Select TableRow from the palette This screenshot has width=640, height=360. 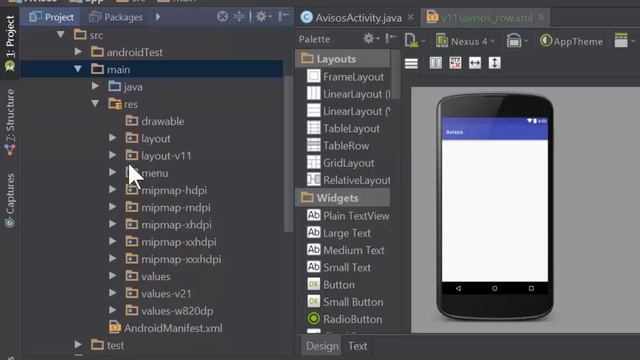point(338,145)
